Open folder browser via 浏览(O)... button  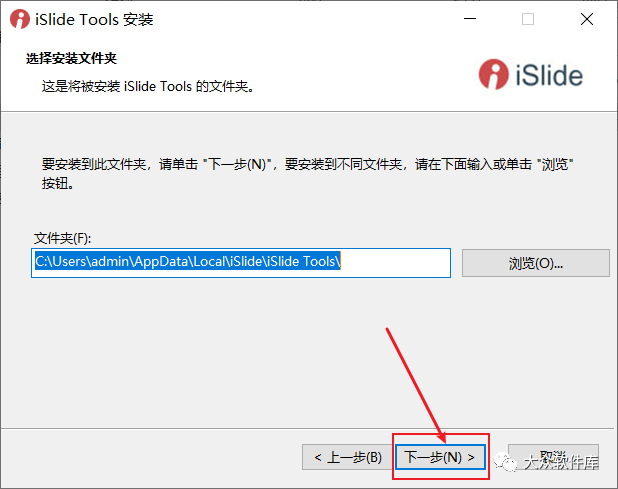point(536,263)
